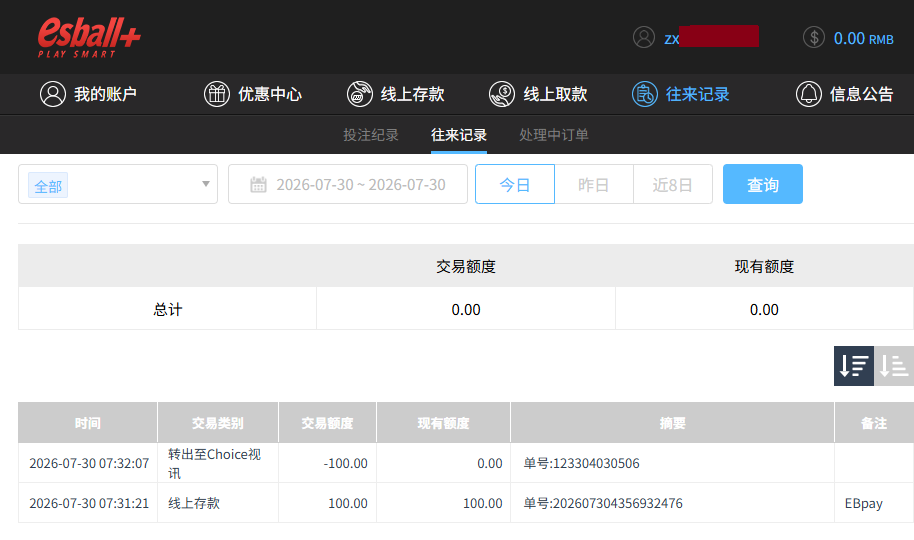Open the 信息公告 menu label
Screen dimensions: 914x540
[x=862, y=94]
